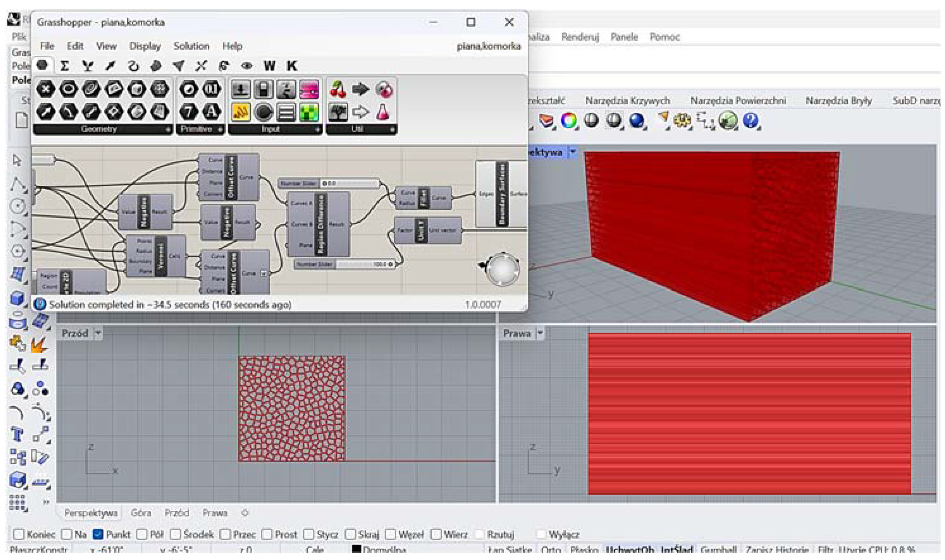945x560 pixels.
Task: Open the Przód viewport dropdown arrow
Action: [98, 333]
